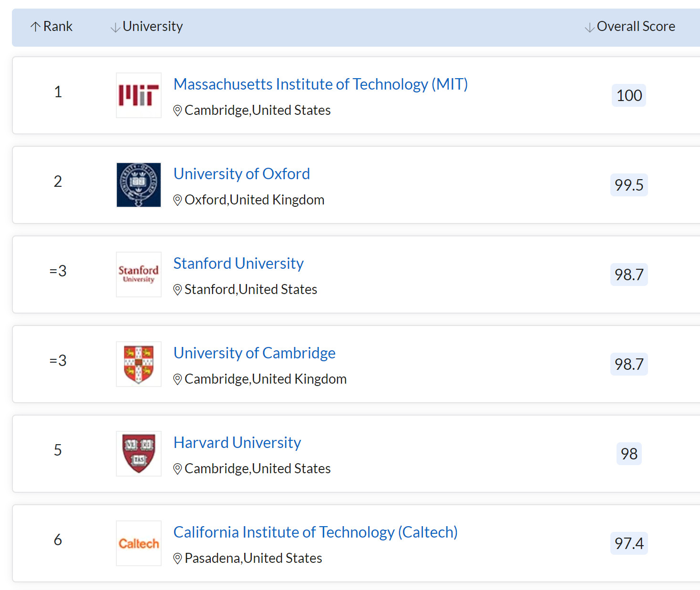The height and width of the screenshot is (590, 700).
Task: Open the Harvard University link
Action: tap(237, 442)
